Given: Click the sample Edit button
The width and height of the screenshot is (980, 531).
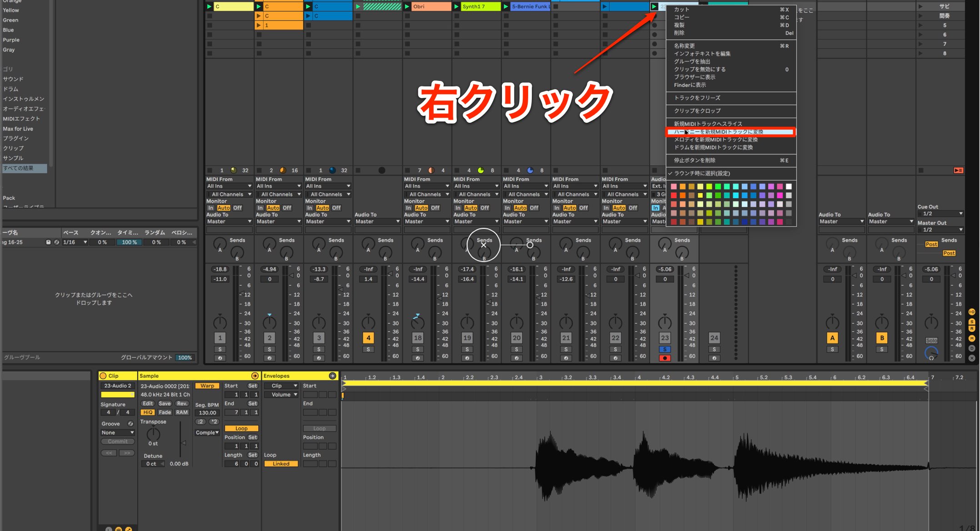Looking at the screenshot, I should click(148, 404).
